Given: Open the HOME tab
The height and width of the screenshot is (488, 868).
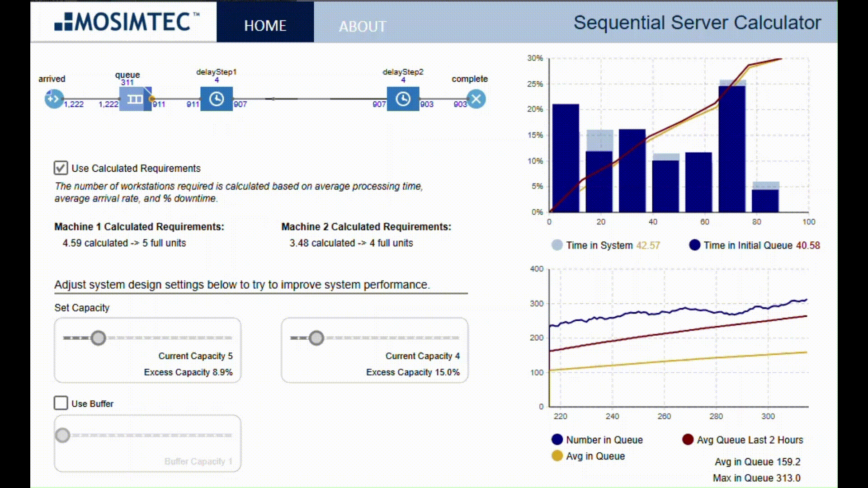Looking at the screenshot, I should 265,26.
